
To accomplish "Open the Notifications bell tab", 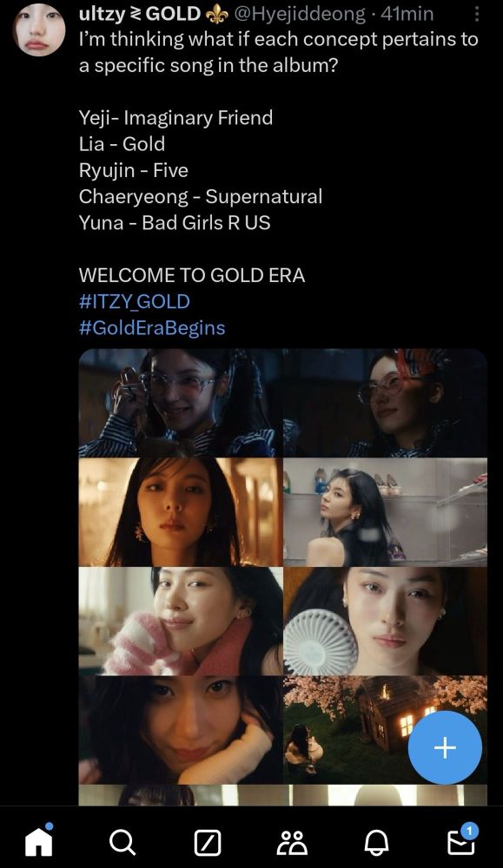I will [377, 843].
